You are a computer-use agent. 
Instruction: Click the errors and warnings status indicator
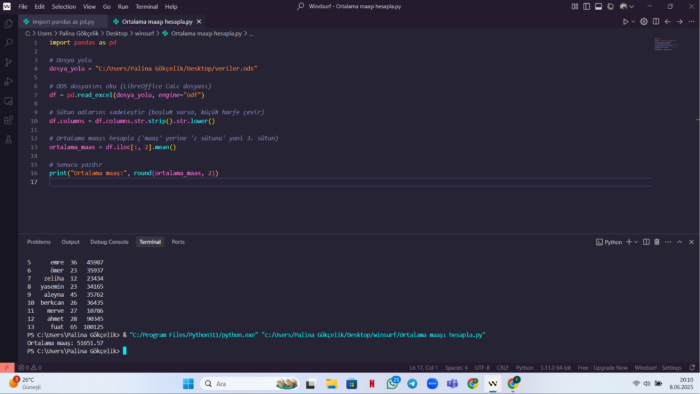(x=29, y=368)
